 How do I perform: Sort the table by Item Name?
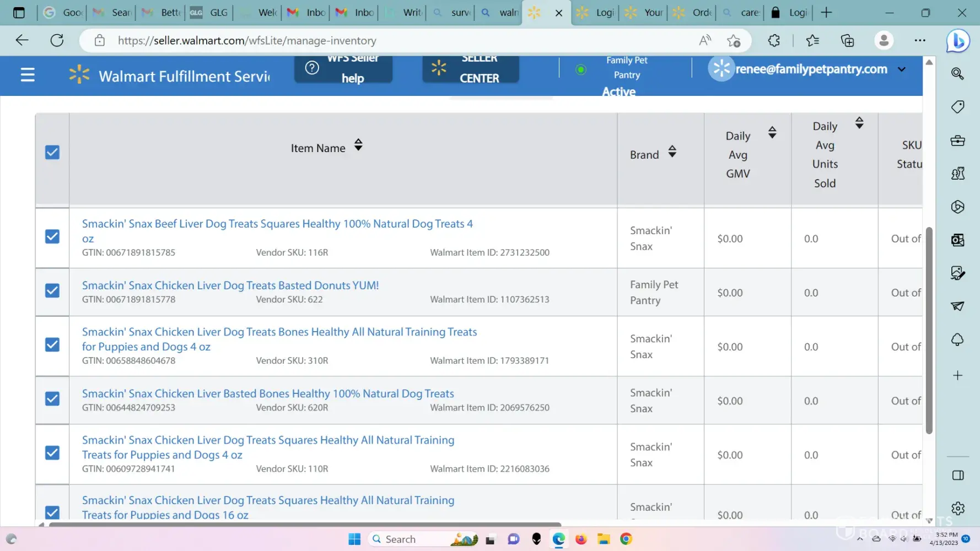(358, 145)
